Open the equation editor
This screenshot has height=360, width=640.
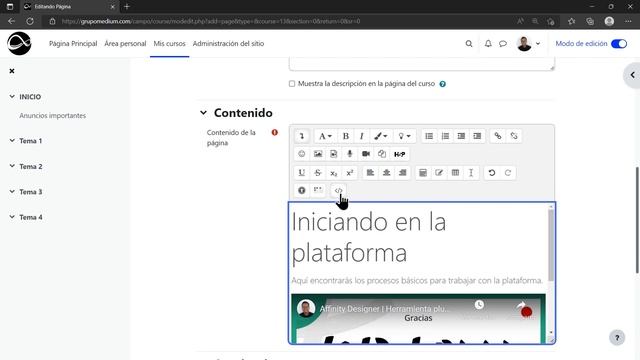point(423,173)
